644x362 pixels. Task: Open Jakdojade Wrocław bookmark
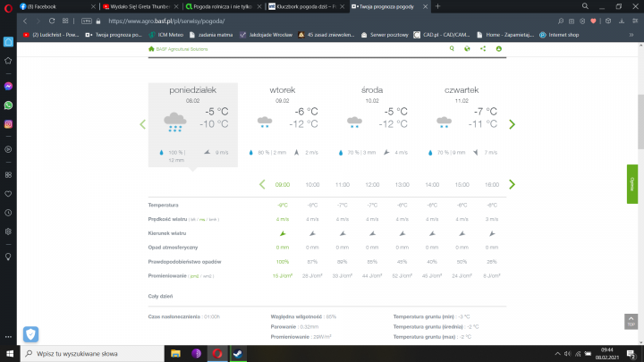coord(266,35)
